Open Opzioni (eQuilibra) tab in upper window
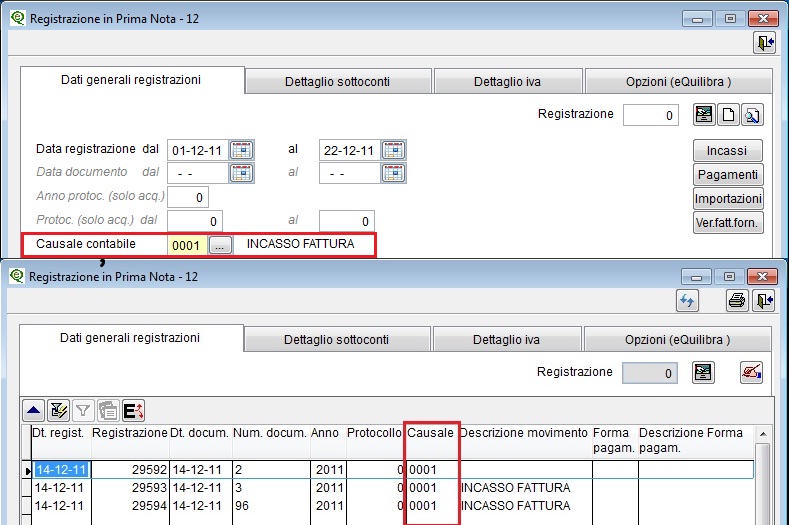 coord(678,82)
